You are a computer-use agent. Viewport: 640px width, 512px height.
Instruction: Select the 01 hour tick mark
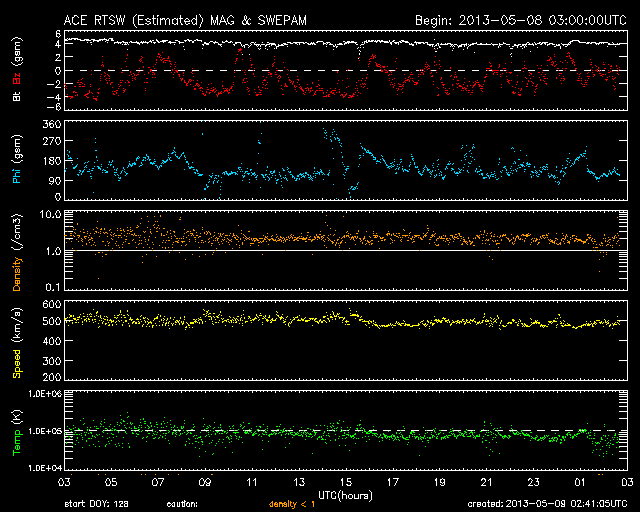578,482
